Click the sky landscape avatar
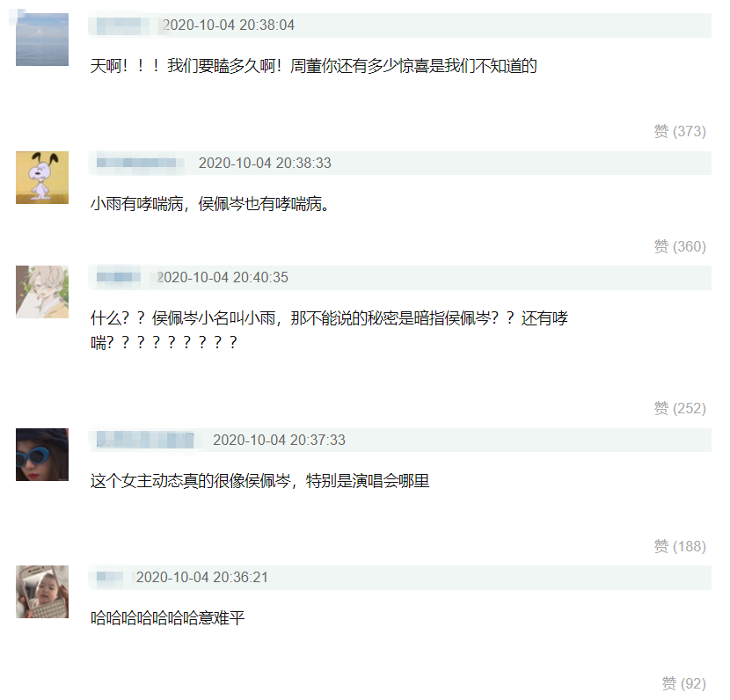 [x=42, y=39]
